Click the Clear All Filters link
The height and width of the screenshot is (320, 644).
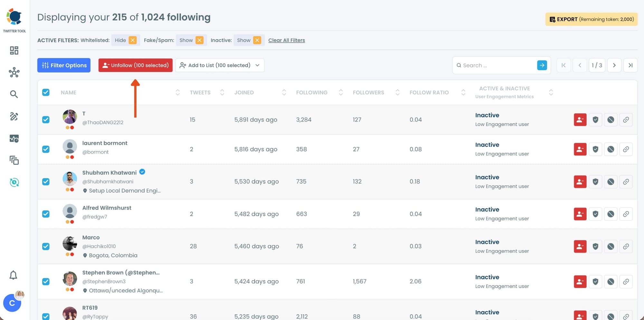[x=287, y=40]
